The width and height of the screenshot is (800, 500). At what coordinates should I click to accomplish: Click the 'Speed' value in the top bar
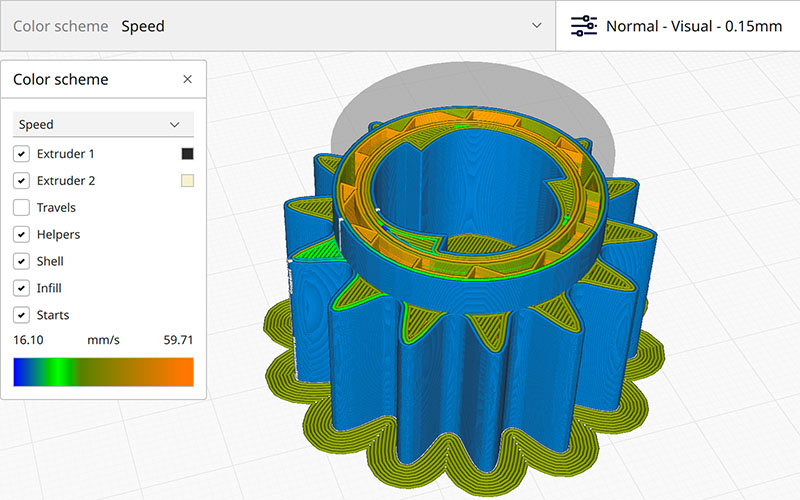[x=143, y=26]
